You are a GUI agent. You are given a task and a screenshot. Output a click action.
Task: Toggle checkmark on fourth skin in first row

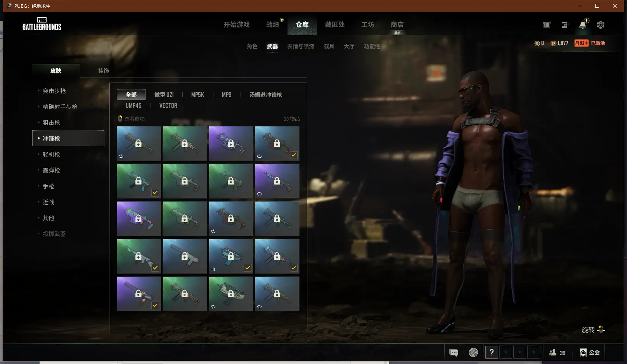[294, 155]
